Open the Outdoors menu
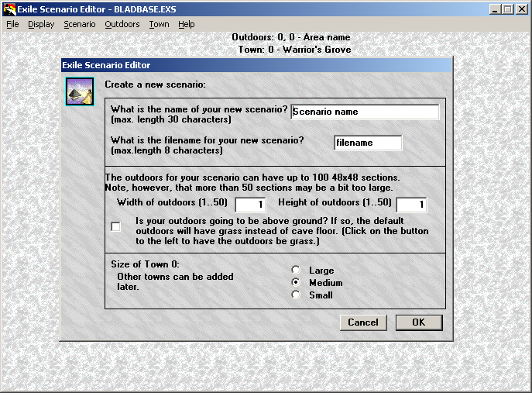The width and height of the screenshot is (532, 393). pyautogui.click(x=122, y=24)
